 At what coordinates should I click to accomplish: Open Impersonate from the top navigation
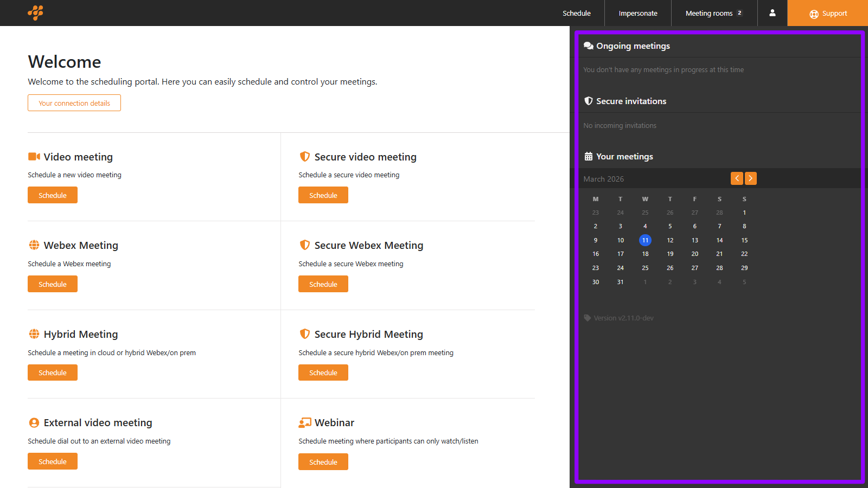pos(638,13)
